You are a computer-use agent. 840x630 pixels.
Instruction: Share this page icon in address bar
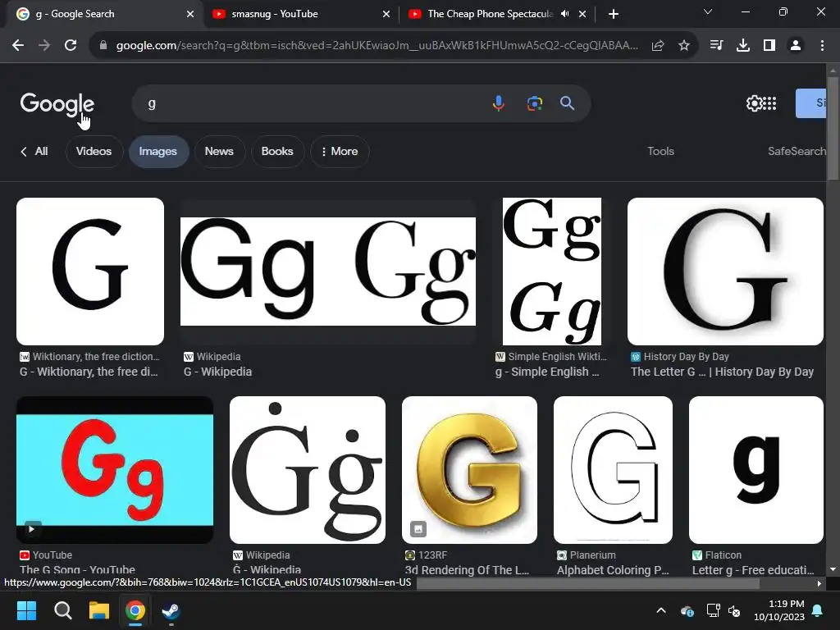(658, 46)
